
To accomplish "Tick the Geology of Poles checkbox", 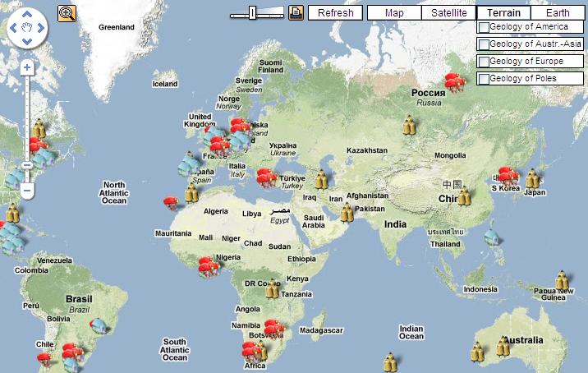I will 484,79.
